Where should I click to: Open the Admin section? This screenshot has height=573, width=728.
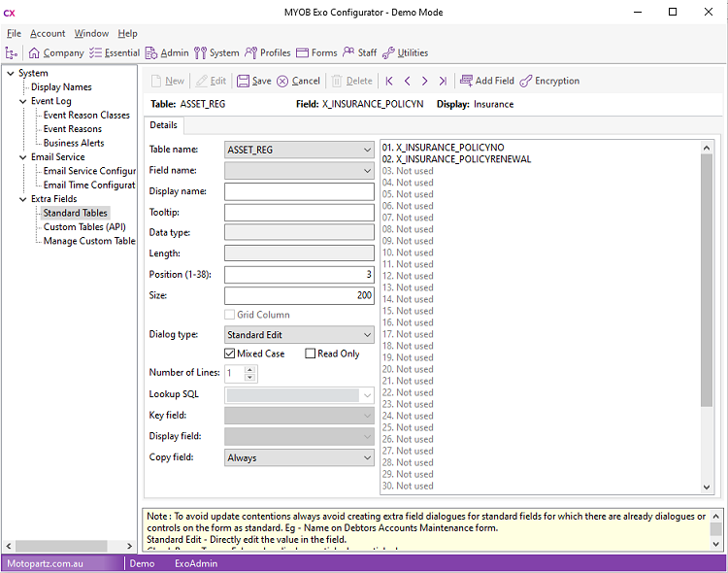[x=167, y=53]
